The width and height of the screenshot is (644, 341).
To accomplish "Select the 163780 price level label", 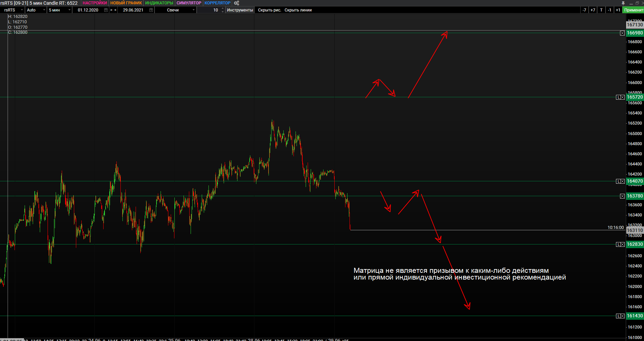I will (635, 196).
